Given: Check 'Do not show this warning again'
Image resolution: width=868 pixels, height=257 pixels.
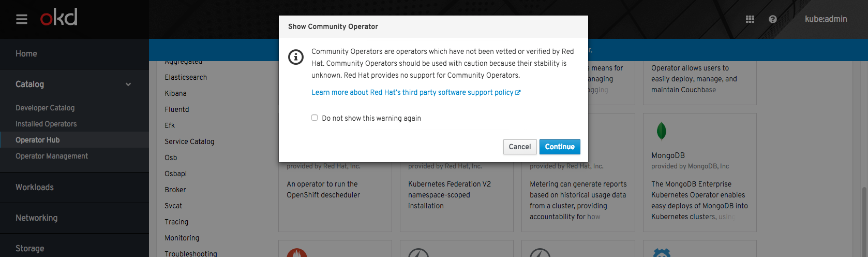Looking at the screenshot, I should [315, 118].
